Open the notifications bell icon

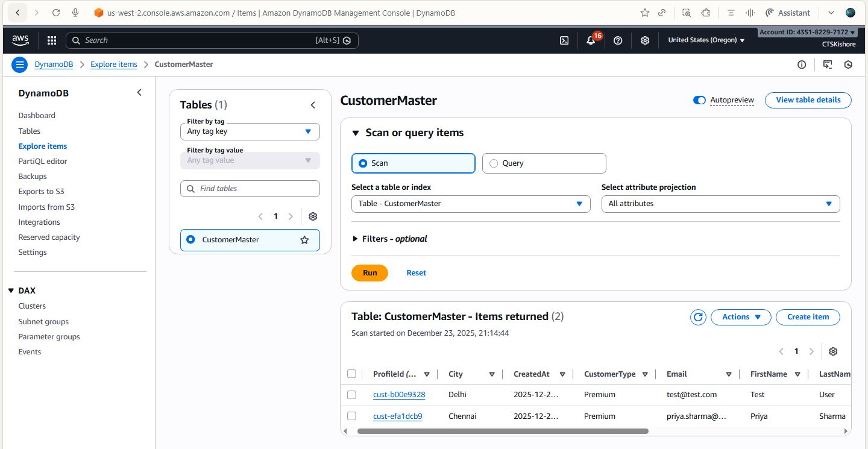pyautogui.click(x=591, y=40)
